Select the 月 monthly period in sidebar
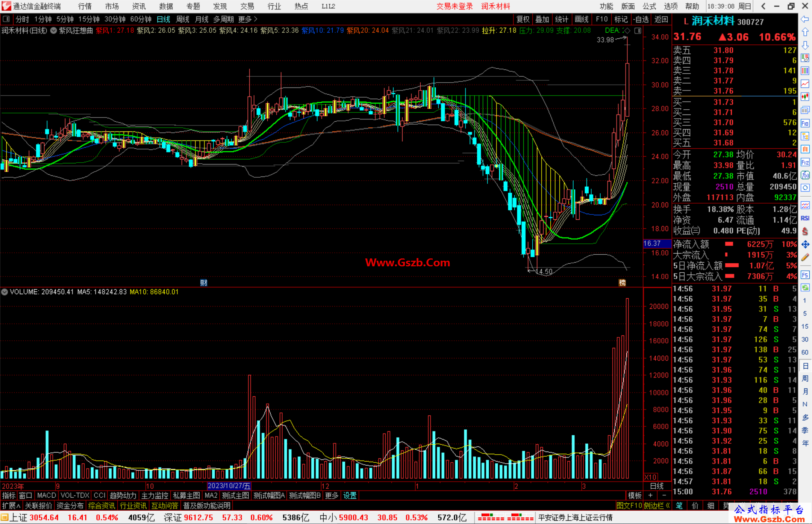The height and width of the screenshot is (524, 812). tap(805, 391)
